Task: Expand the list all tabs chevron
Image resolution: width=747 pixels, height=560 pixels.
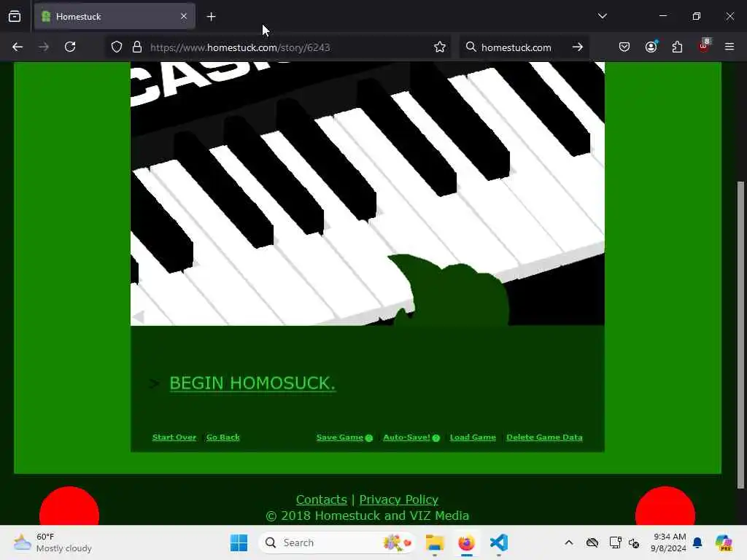Action: tap(602, 16)
